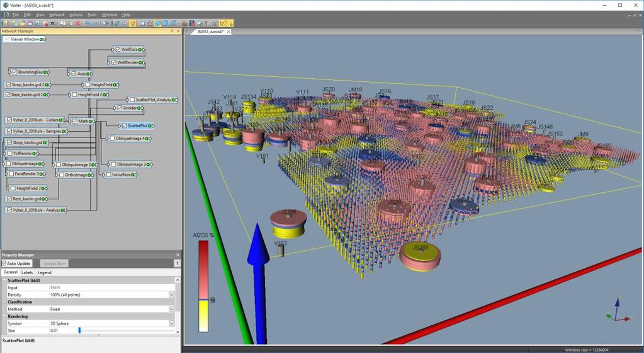Toggle the Auto Update checkbox
The width and height of the screenshot is (644, 353).
point(4,263)
